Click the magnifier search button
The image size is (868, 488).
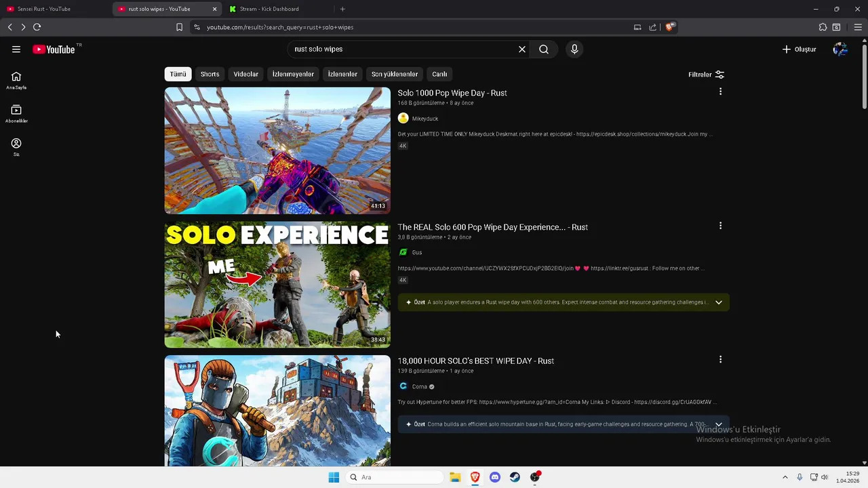[544, 49]
